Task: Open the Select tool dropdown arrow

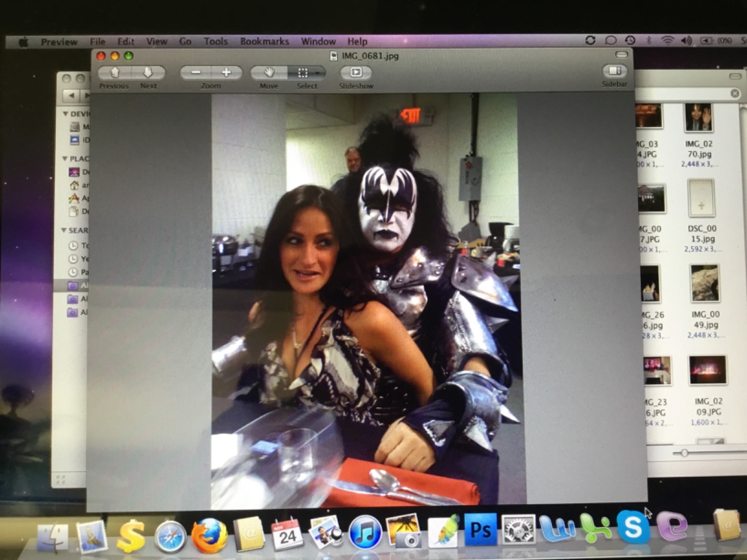Action: pos(318,73)
